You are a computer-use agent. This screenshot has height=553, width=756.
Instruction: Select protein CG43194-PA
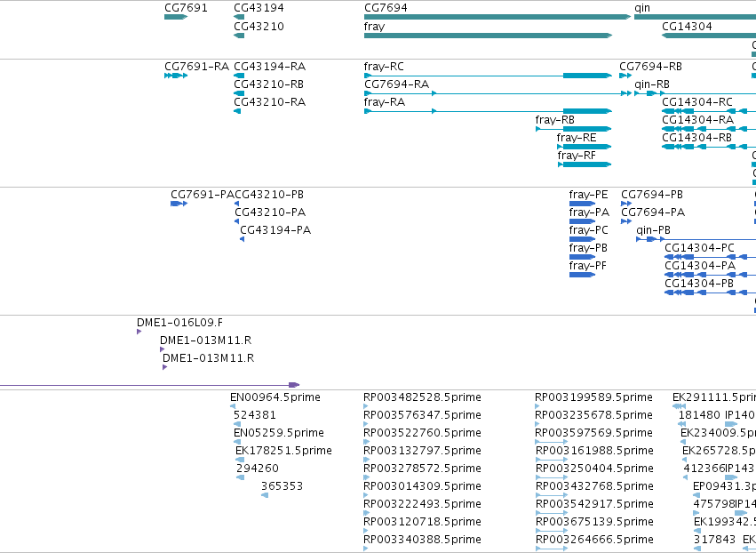tap(275, 230)
